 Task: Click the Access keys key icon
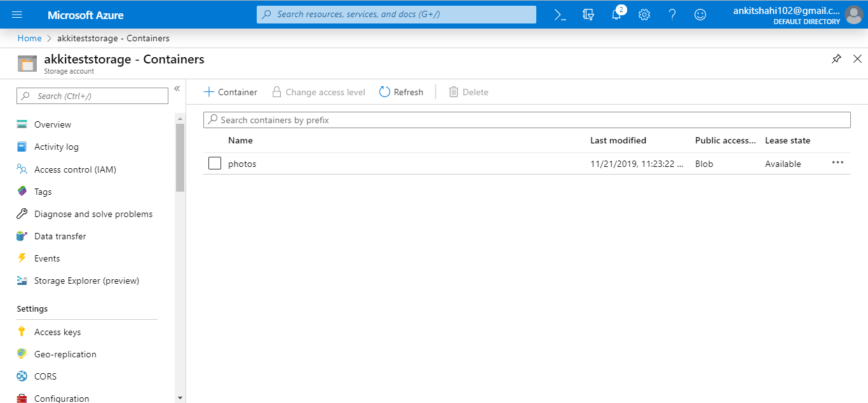(22, 332)
